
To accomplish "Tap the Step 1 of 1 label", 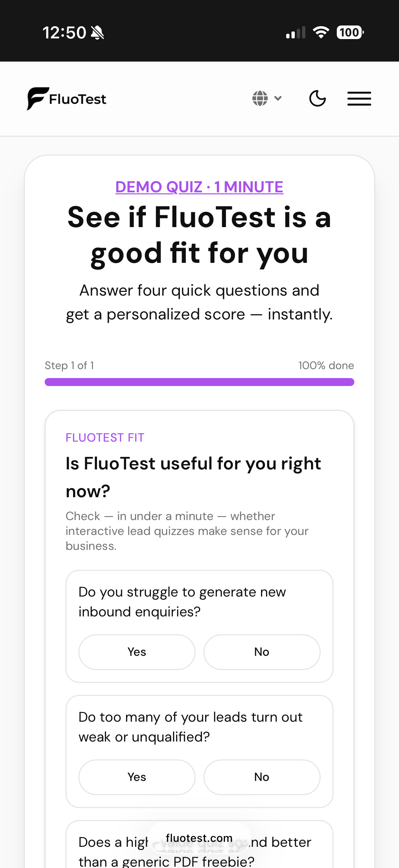I will (69, 365).
